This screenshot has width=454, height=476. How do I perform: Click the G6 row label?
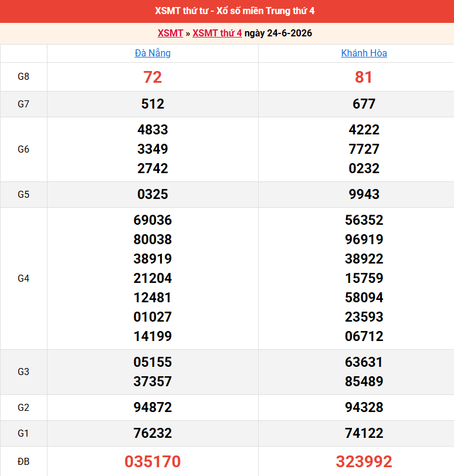pos(23,149)
